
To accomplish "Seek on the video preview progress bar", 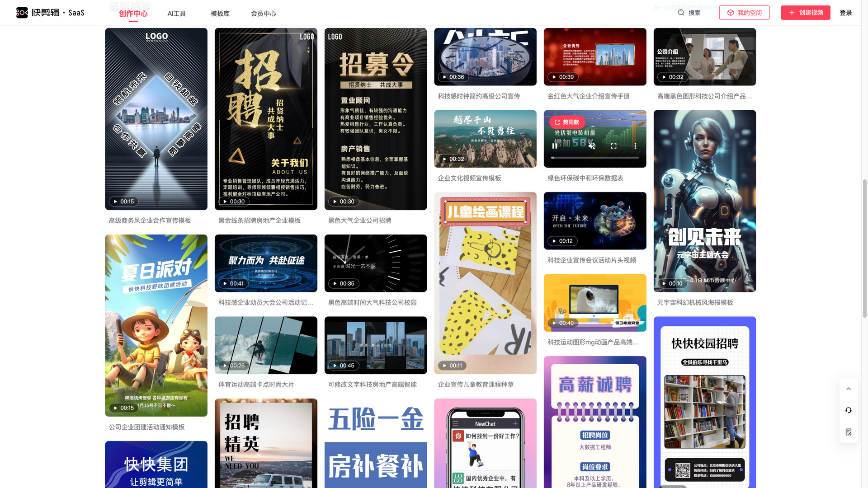I will tap(595, 158).
